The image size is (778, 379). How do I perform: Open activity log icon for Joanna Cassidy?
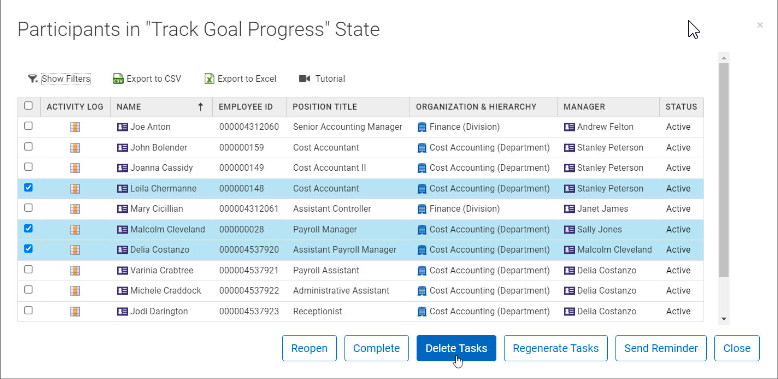click(x=75, y=168)
